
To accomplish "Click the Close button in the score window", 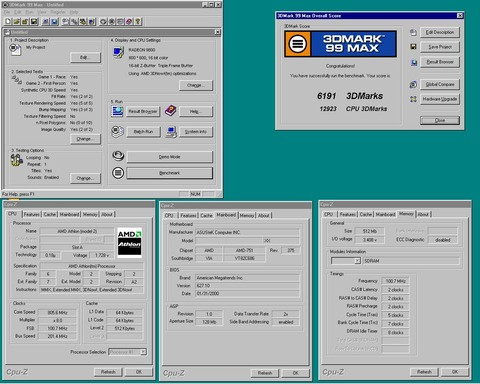I will pos(440,120).
